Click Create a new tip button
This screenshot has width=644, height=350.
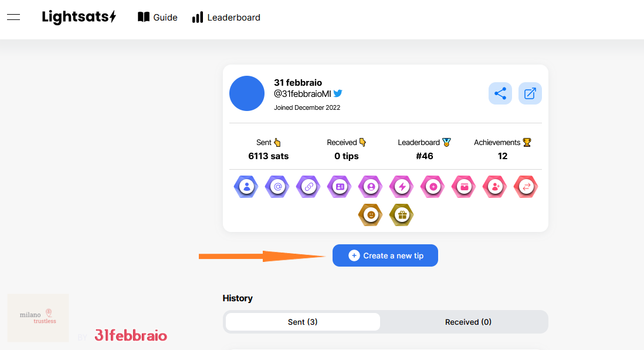tap(385, 255)
